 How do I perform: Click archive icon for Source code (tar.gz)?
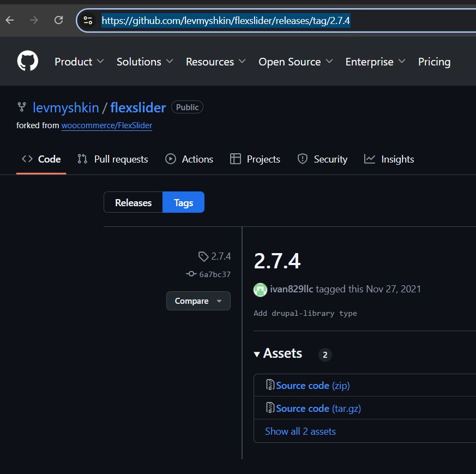click(x=270, y=407)
